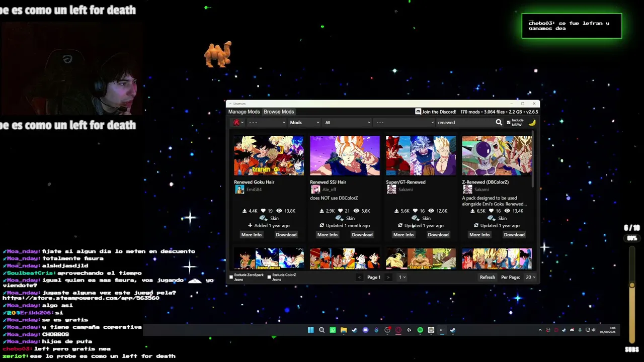Open the 'All' filter dropdown
644x362 pixels.
click(347, 122)
